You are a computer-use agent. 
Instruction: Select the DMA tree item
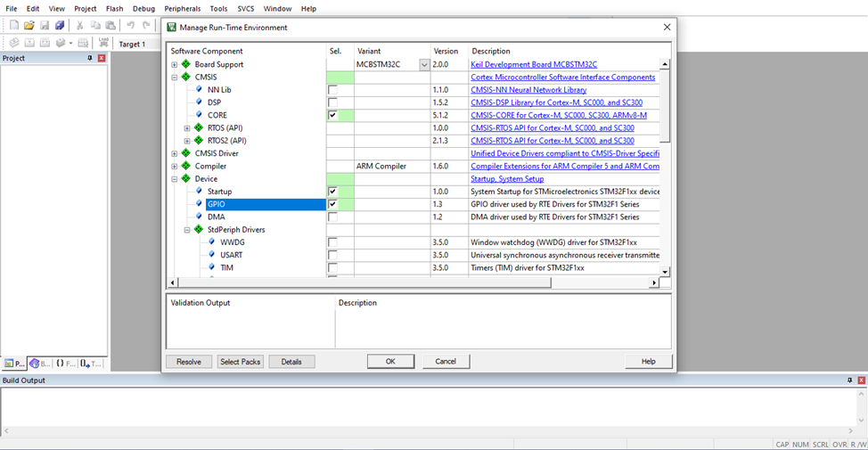[x=216, y=217]
